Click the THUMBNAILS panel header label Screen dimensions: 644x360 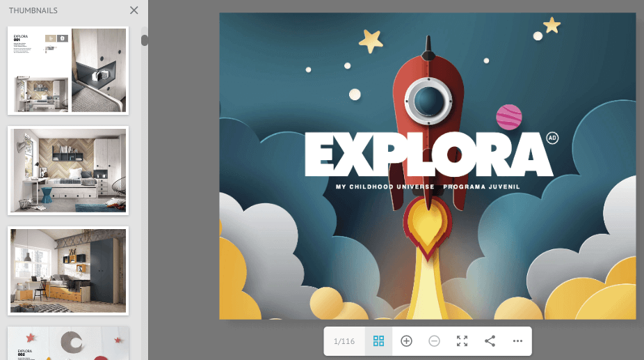click(x=33, y=10)
